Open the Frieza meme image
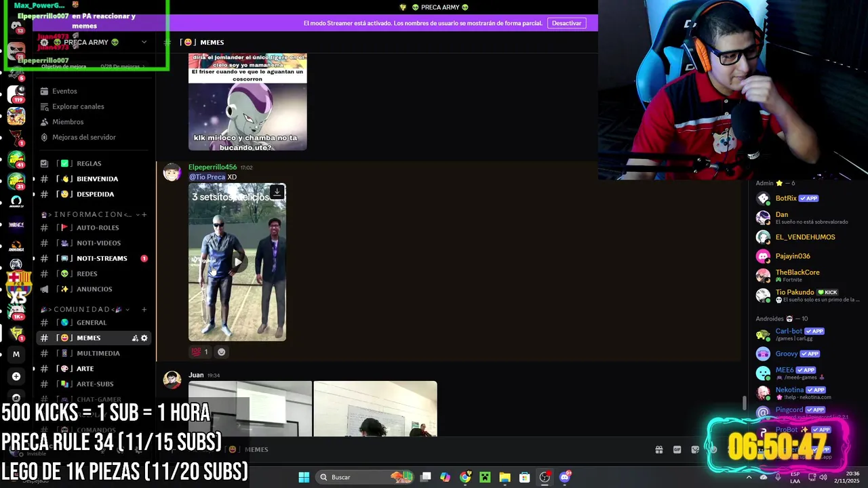 248,102
